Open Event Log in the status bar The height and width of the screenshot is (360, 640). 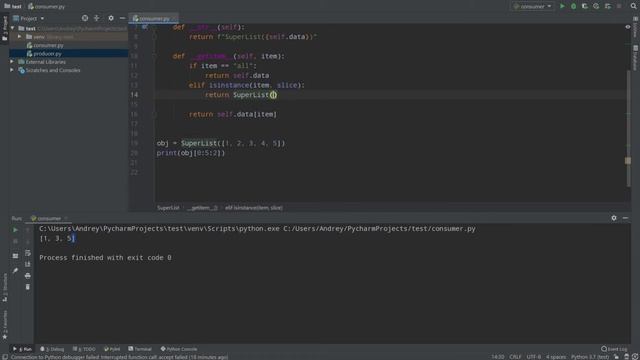pos(614,349)
